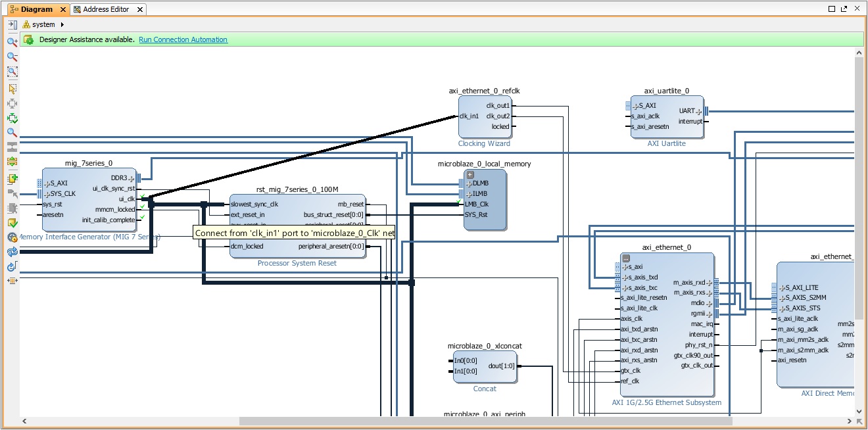This screenshot has width=868, height=430.
Task: Expand the DDR3 interface on mig_7series_0
Action: (x=132, y=178)
